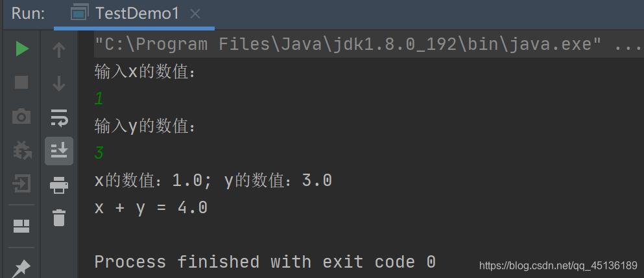The width and height of the screenshot is (644, 278).
Task: Click the bug settings debugger icon
Action: 22,150
